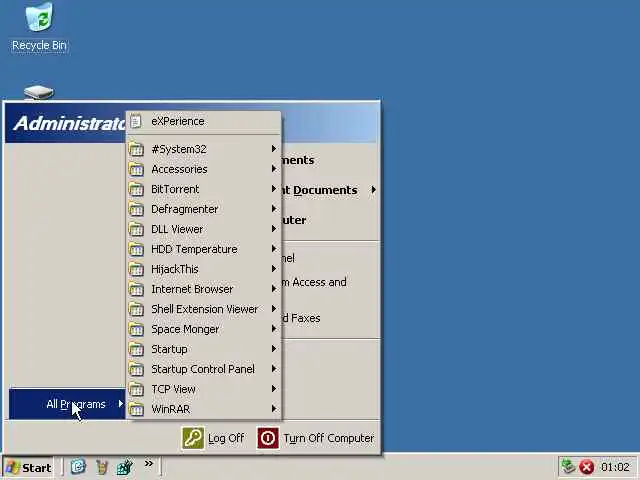Click the HijackThis folder icon
The image size is (640, 480).
[x=136, y=269]
